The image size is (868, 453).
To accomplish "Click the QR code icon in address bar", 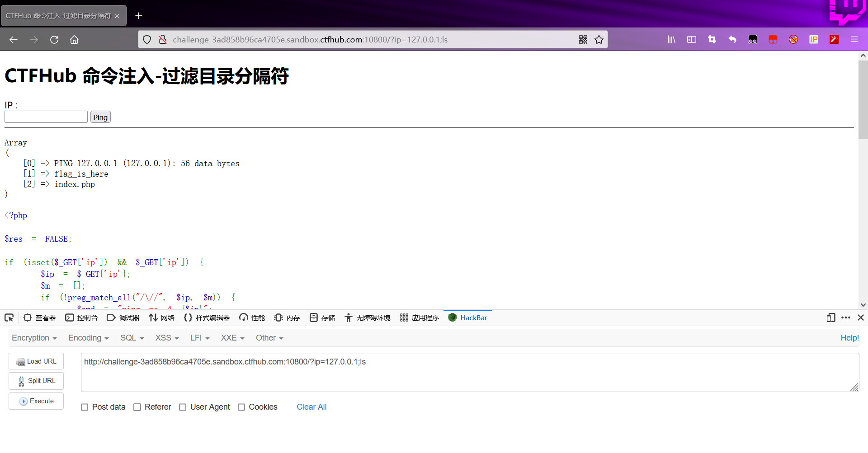I will 583,39.
